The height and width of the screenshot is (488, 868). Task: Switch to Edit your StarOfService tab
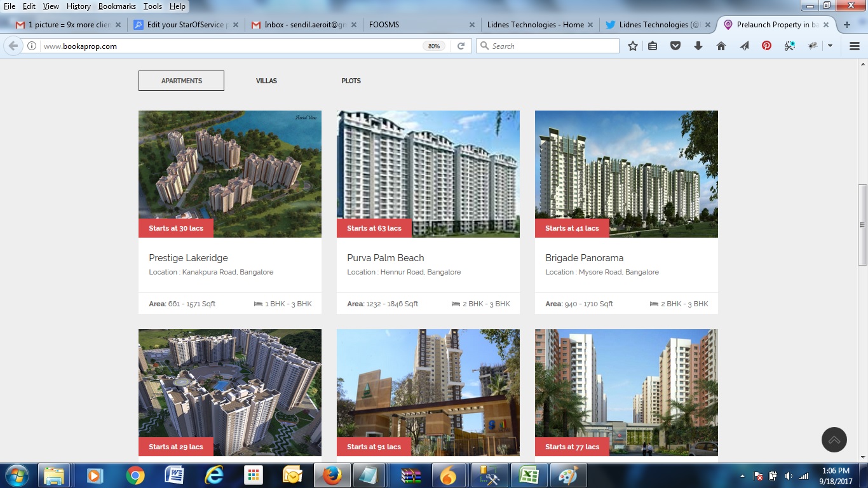click(186, 25)
